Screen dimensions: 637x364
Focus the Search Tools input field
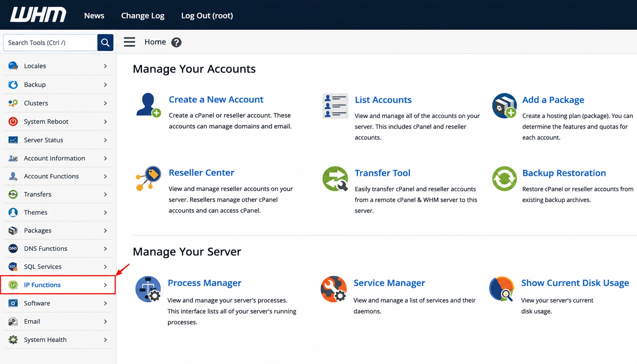point(50,43)
